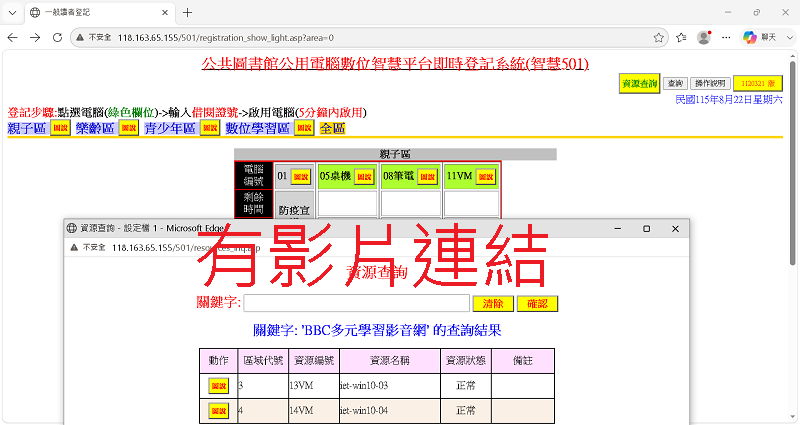Close the 一般讀者登記 tab
Screen dimensions: 800x425
click(165, 13)
